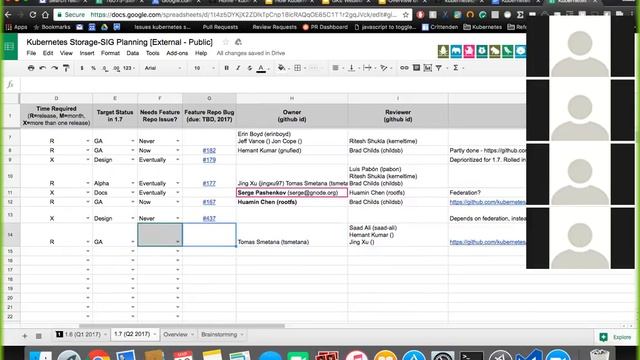Open the Add-ons menu
The width and height of the screenshot is (640, 360).
click(177, 53)
